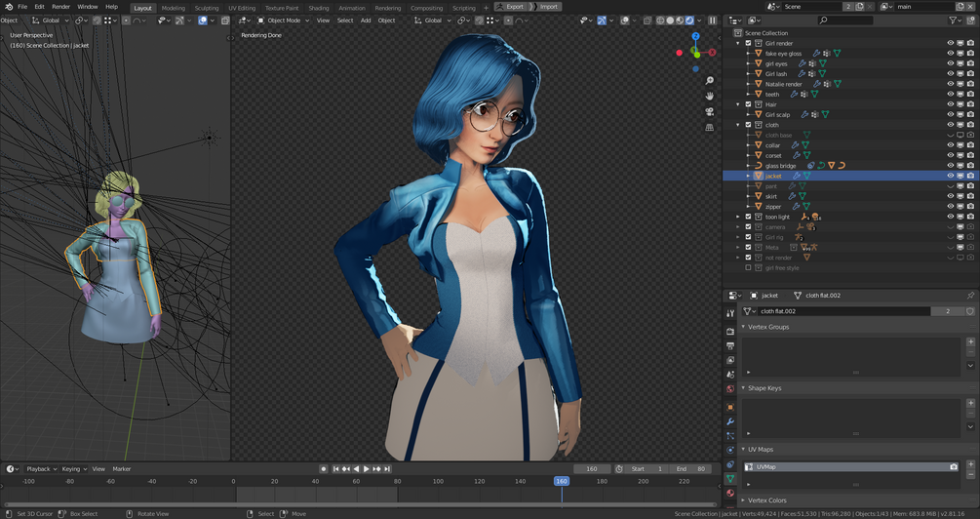Toggle camera view with the camera gizmo icon
Viewport: 980px width, 519px height.
pos(709,112)
